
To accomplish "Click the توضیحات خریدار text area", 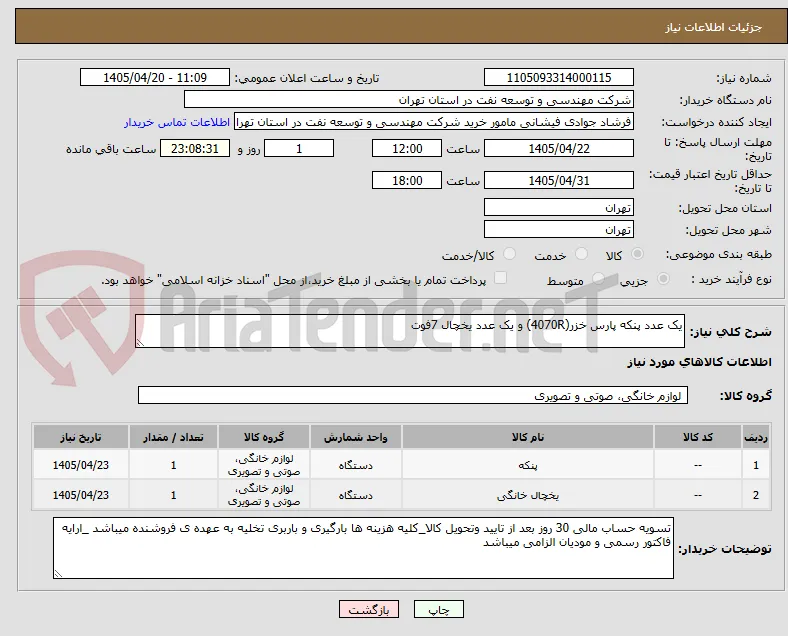I will click(x=363, y=548).
